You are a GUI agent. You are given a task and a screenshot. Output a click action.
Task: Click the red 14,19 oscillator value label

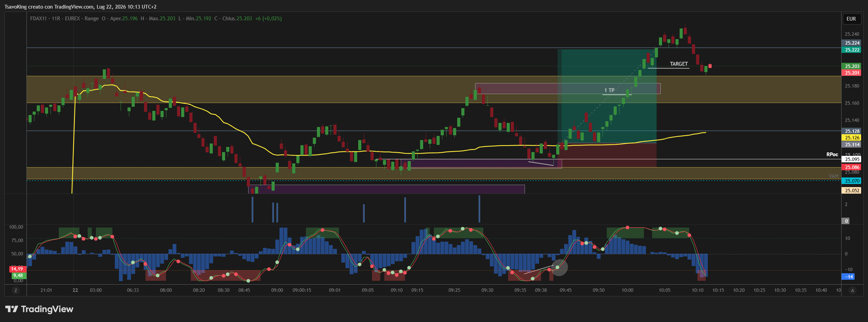tap(17, 269)
